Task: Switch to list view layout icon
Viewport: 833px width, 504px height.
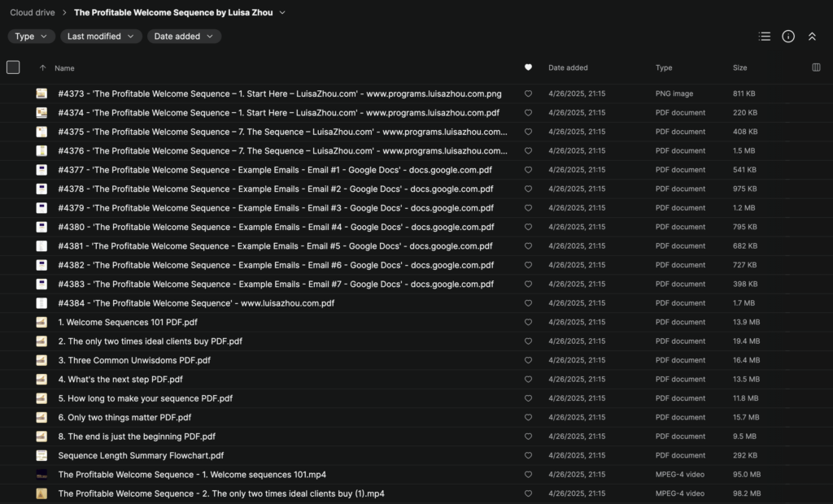Action: 764,37
